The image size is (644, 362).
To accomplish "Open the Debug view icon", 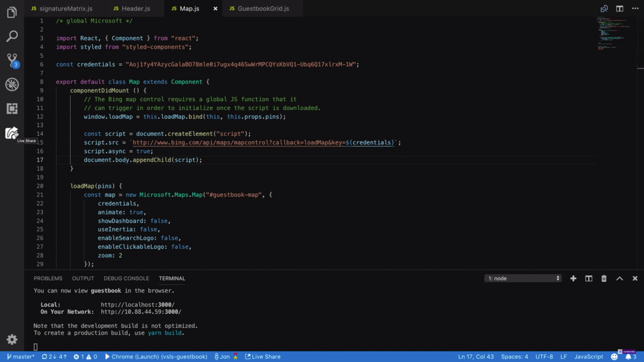I will click(12, 84).
